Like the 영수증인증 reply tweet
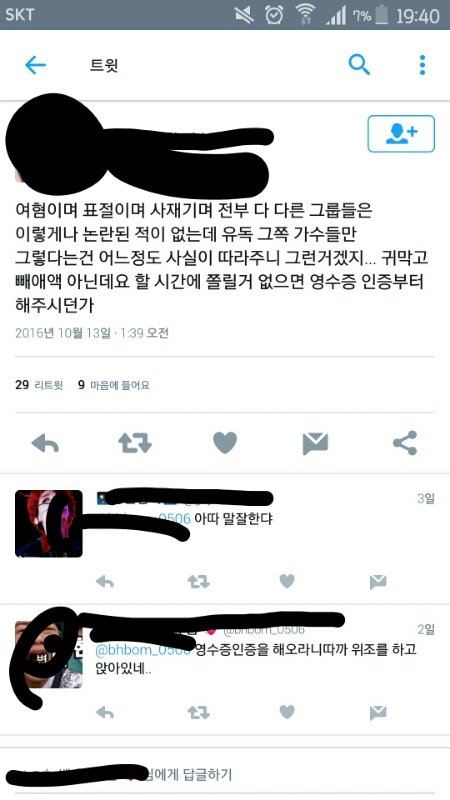This screenshot has width=450, height=800. pyautogui.click(x=287, y=711)
